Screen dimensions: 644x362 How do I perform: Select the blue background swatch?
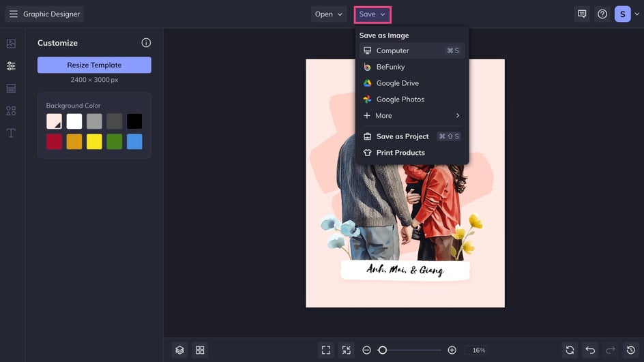coord(134,142)
